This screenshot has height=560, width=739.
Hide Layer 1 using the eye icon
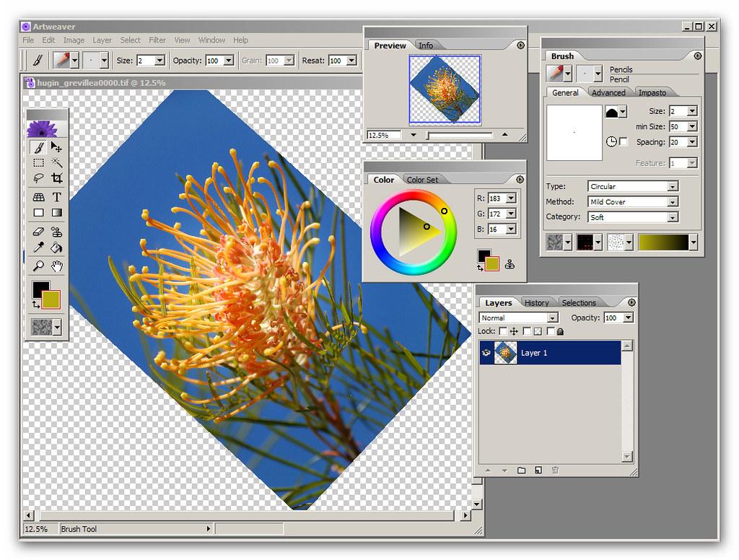(x=485, y=353)
